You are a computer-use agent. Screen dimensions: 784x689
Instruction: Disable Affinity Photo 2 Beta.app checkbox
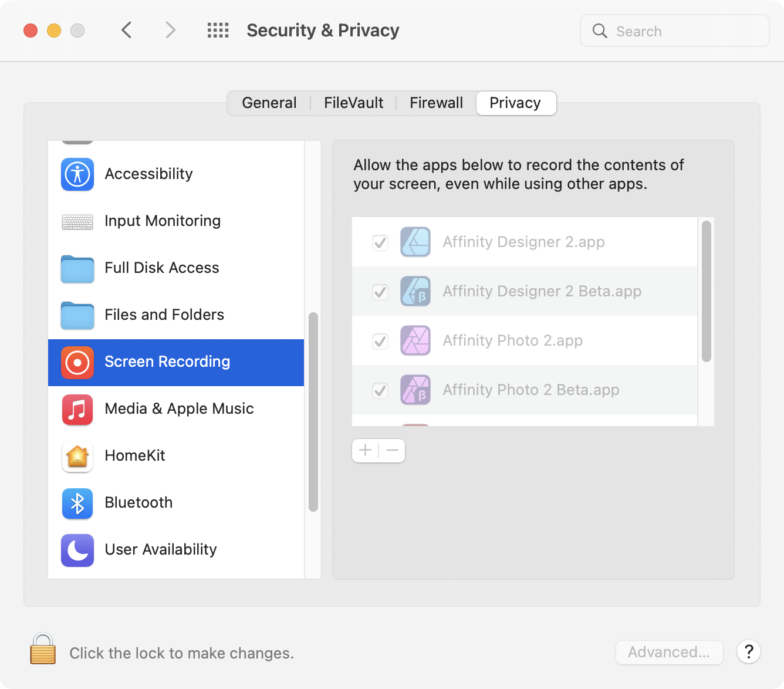(380, 390)
